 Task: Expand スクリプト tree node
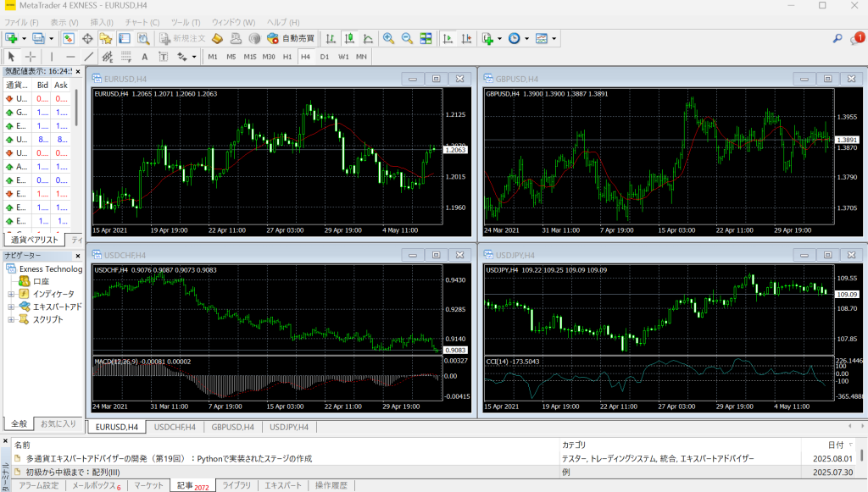pos(11,319)
